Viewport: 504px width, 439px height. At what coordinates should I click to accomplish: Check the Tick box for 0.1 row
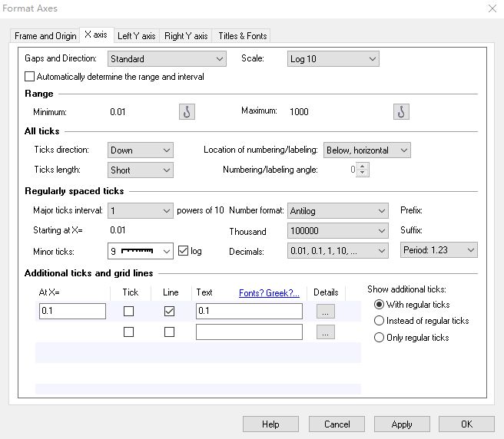(x=128, y=312)
